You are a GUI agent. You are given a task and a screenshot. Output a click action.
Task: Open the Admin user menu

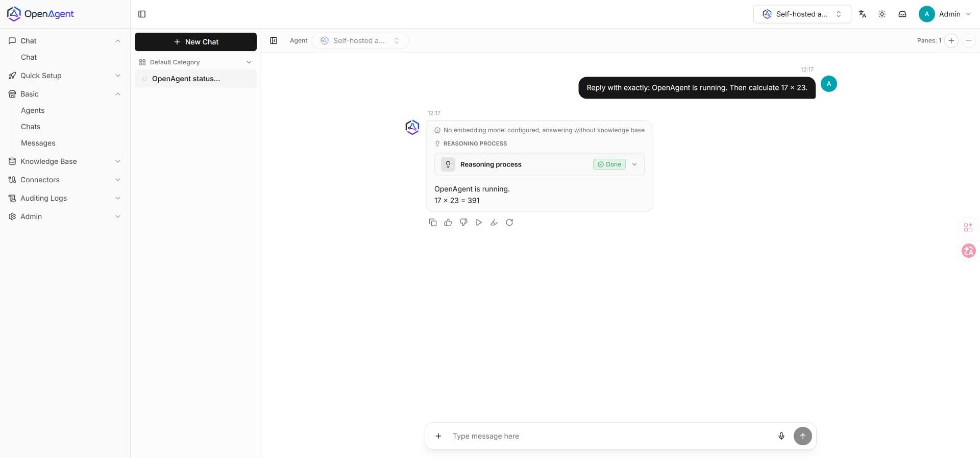[x=945, y=14]
